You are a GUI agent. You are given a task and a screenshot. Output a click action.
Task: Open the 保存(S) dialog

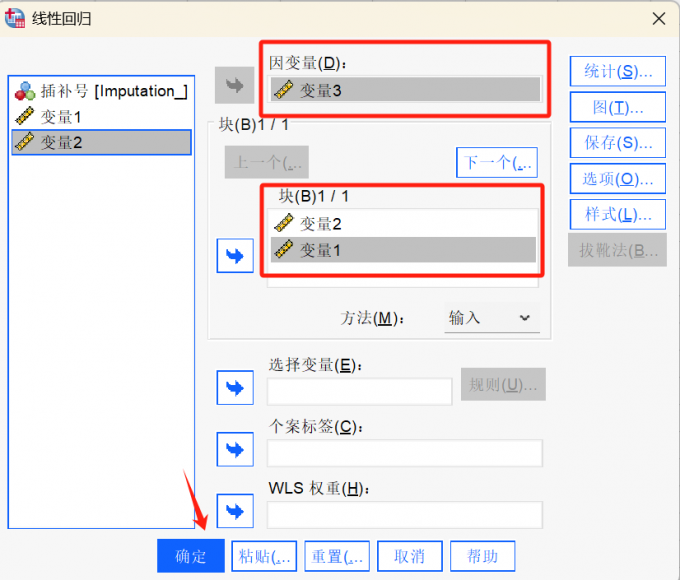coord(618,143)
